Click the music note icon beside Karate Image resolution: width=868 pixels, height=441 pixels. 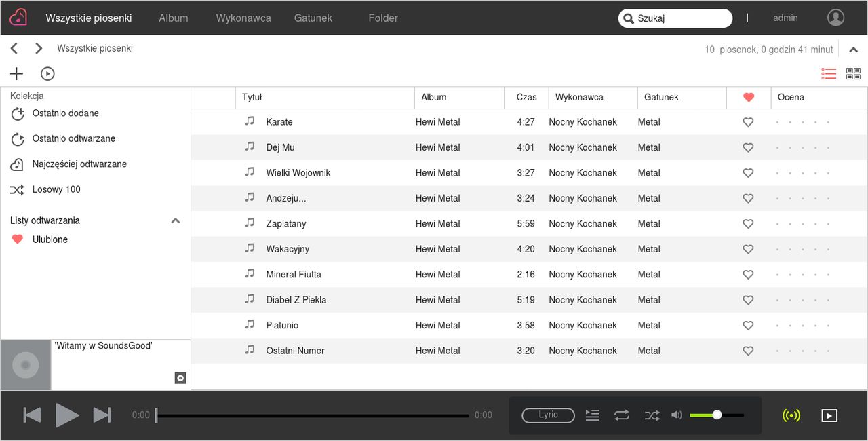click(x=250, y=121)
